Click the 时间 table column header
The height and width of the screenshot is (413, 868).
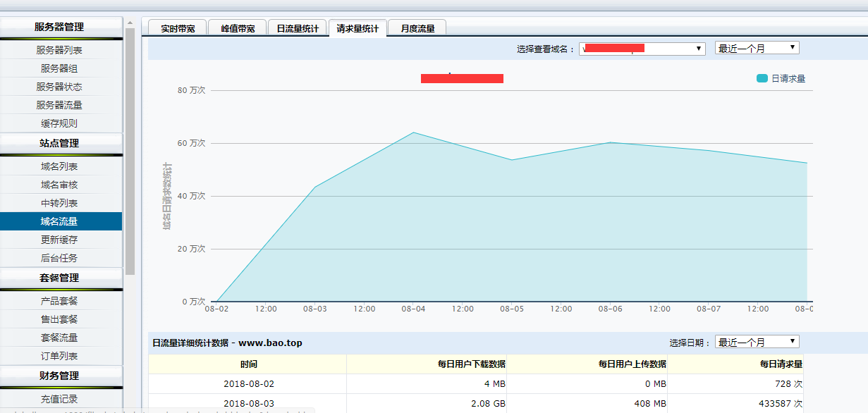[247, 364]
